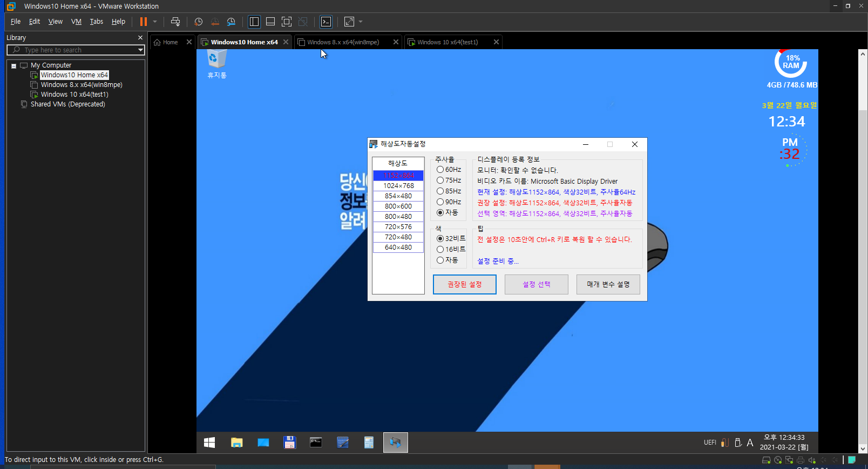
Task: Select the 720×576 resolution
Action: pyautogui.click(x=398, y=227)
